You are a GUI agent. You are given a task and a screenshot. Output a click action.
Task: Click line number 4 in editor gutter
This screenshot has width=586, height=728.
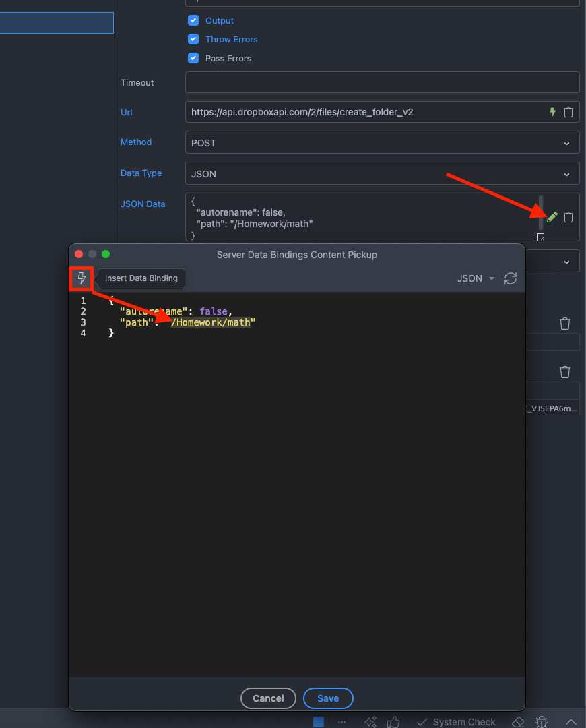pyautogui.click(x=83, y=333)
